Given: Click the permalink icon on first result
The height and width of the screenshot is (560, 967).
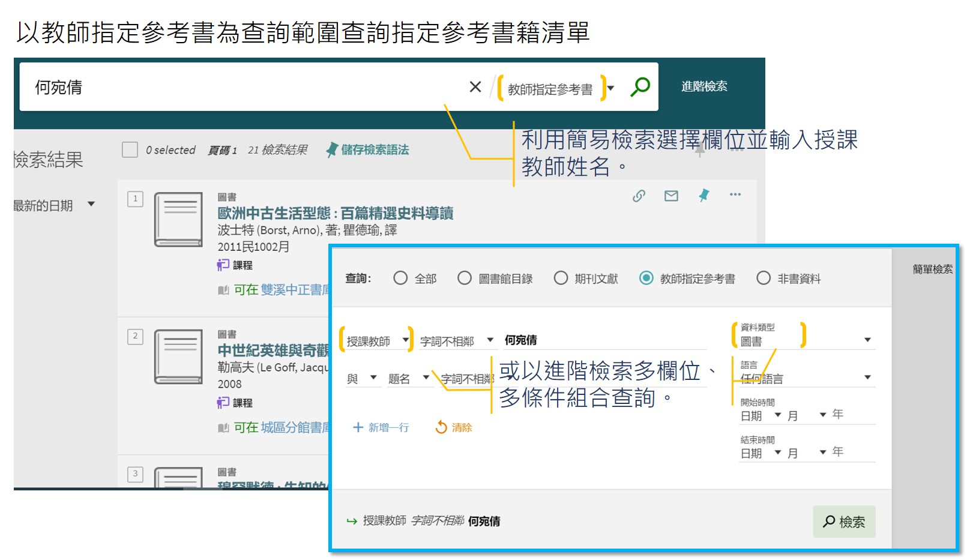Looking at the screenshot, I should [639, 195].
